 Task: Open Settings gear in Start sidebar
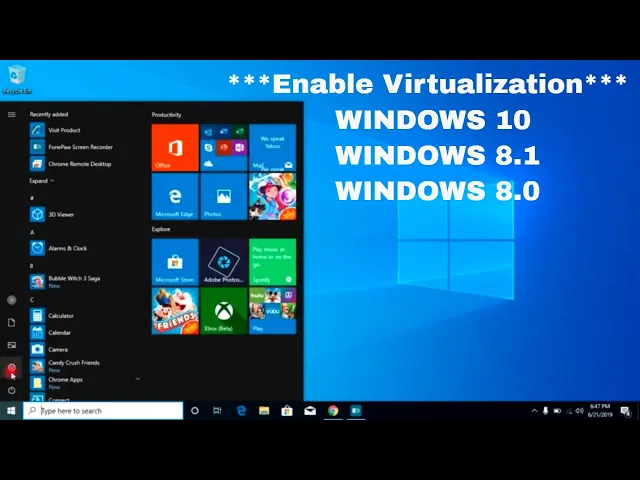click(x=11, y=368)
